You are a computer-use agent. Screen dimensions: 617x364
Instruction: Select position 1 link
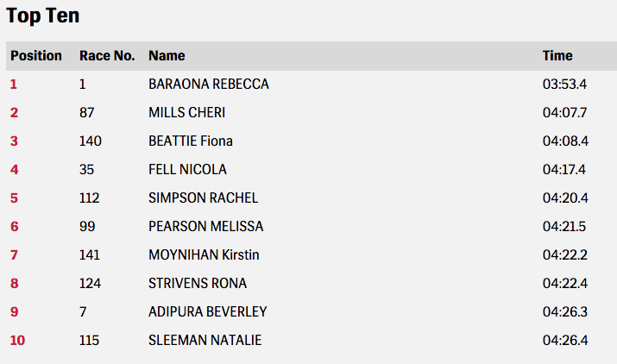coord(14,85)
